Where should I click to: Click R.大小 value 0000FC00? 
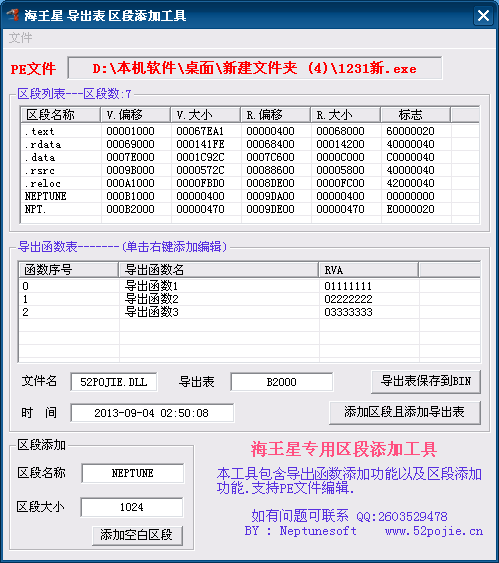pyautogui.click(x=340, y=183)
